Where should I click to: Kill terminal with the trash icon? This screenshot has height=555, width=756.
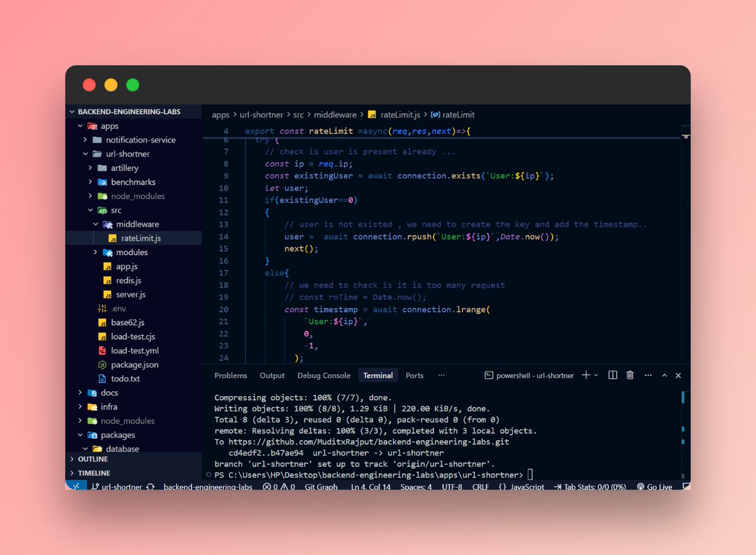pyautogui.click(x=630, y=375)
